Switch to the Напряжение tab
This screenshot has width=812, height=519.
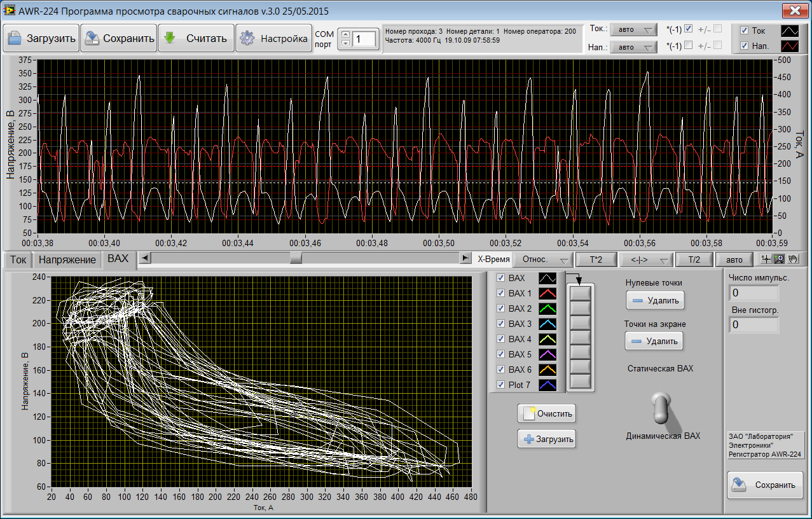(67, 259)
